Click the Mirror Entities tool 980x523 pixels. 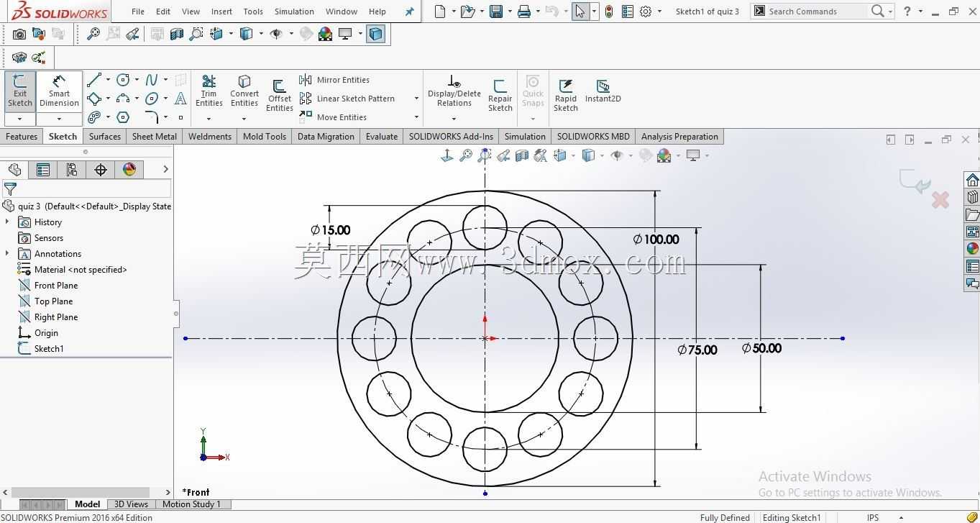(x=334, y=80)
